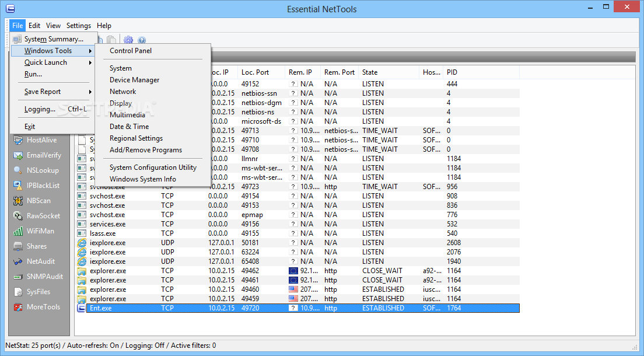Open the EmailVerify envelope icon
The image size is (644, 356).
pyautogui.click(x=18, y=155)
